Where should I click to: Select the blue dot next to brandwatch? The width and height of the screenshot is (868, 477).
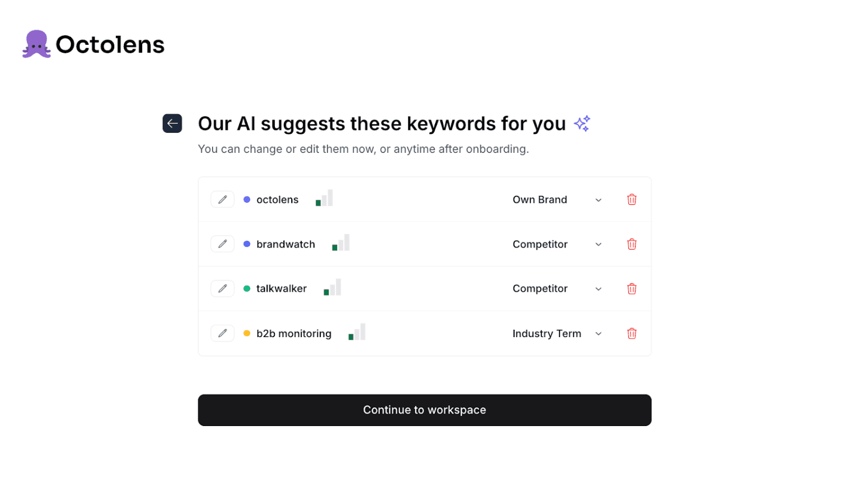(x=246, y=244)
